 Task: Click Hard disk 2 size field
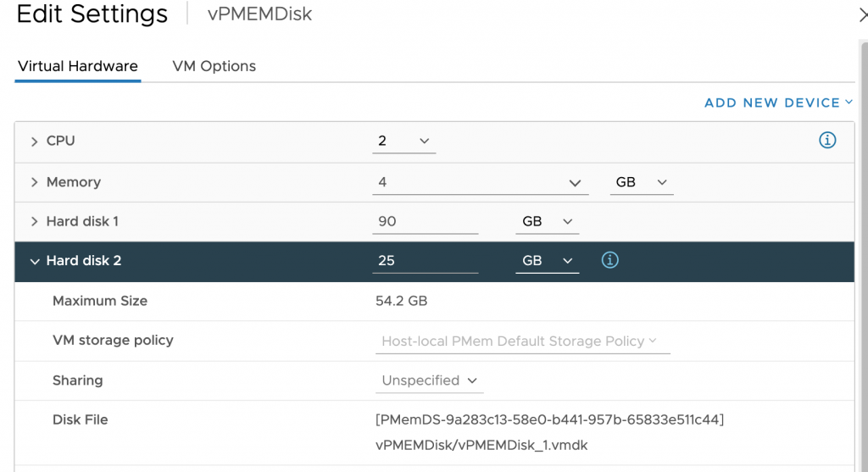tap(424, 260)
